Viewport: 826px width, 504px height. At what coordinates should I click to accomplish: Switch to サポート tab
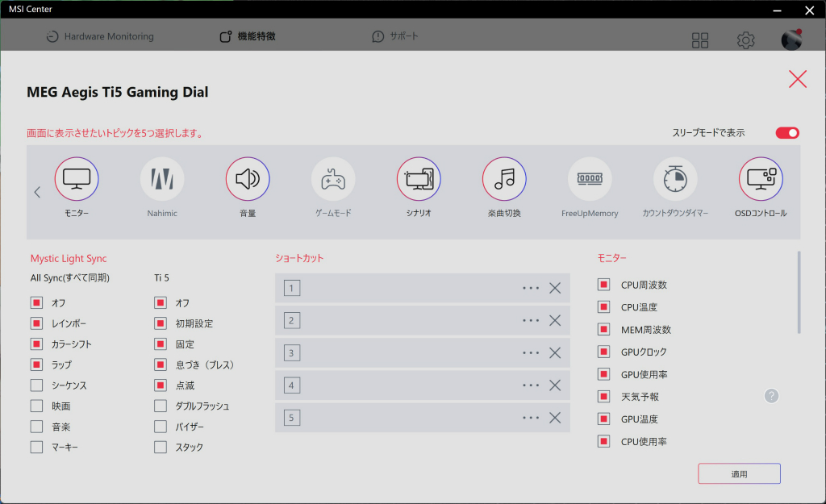click(395, 36)
